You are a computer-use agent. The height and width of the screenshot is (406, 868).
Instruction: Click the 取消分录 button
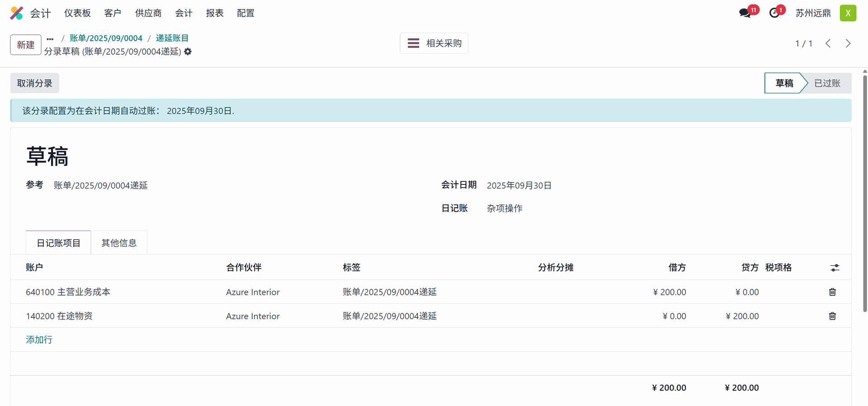[x=35, y=83]
